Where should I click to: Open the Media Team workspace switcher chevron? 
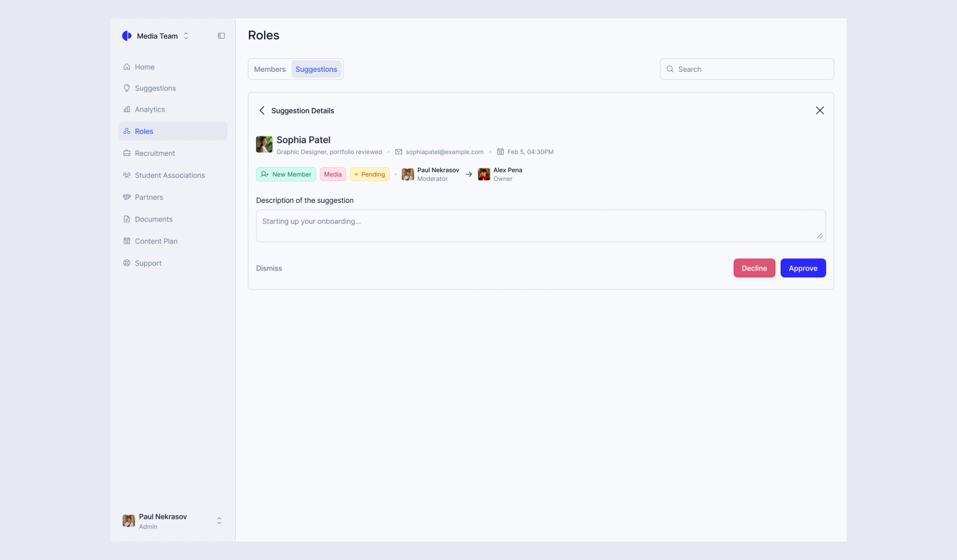coord(186,36)
